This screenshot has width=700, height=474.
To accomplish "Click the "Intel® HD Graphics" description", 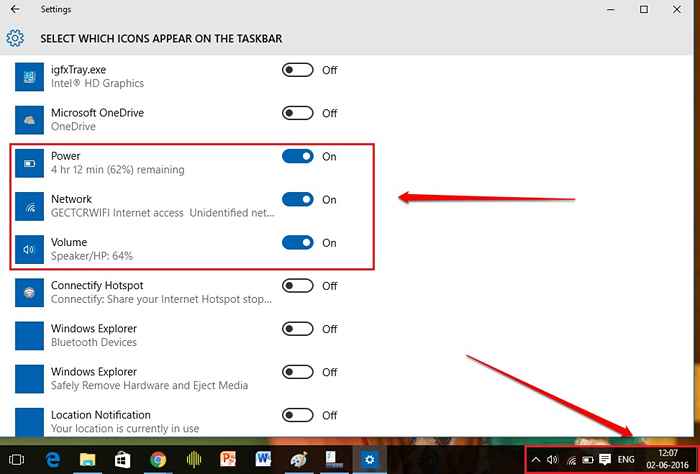I will tap(97, 83).
